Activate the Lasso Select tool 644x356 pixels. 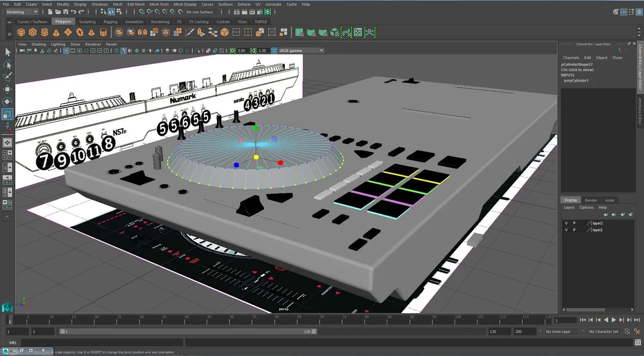pos(8,65)
